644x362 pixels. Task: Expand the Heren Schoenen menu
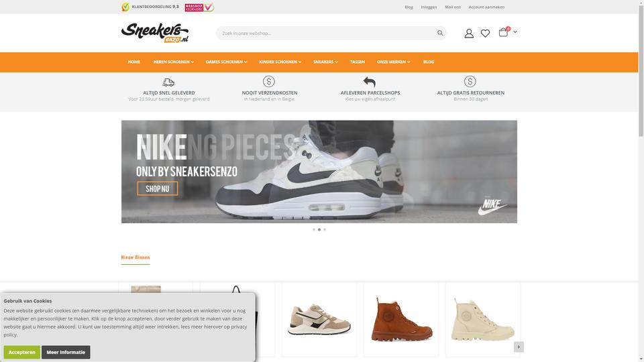coord(173,62)
